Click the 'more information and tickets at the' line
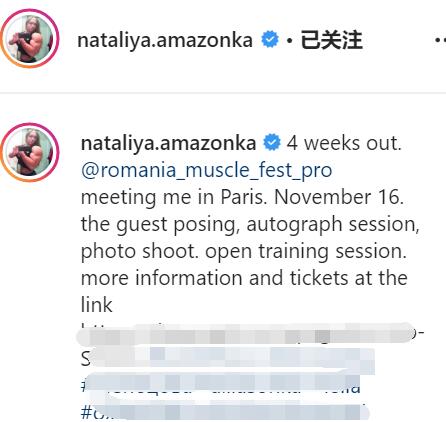Image resolution: width=446 pixels, height=422 pixels. click(x=244, y=278)
